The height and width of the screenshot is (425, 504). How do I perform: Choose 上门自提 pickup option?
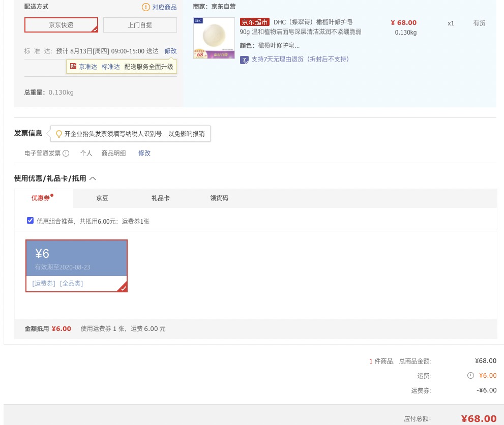coord(140,25)
